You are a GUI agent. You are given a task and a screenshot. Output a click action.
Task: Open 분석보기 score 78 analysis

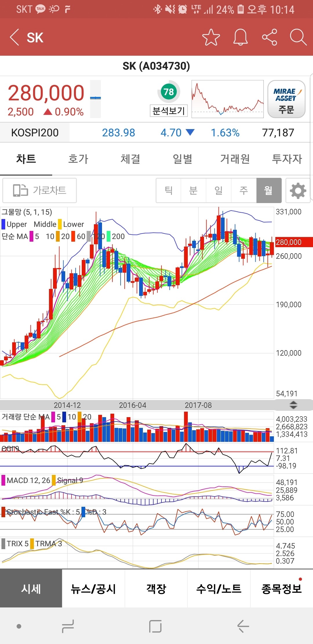(169, 99)
